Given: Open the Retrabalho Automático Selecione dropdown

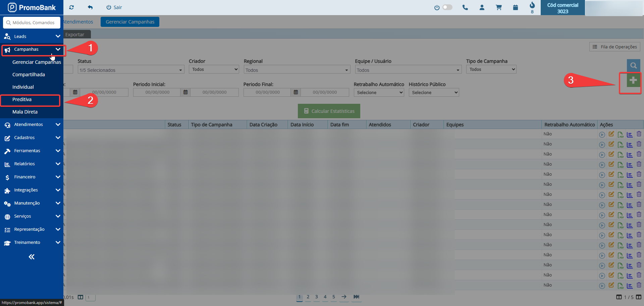Looking at the screenshot, I should (379, 93).
